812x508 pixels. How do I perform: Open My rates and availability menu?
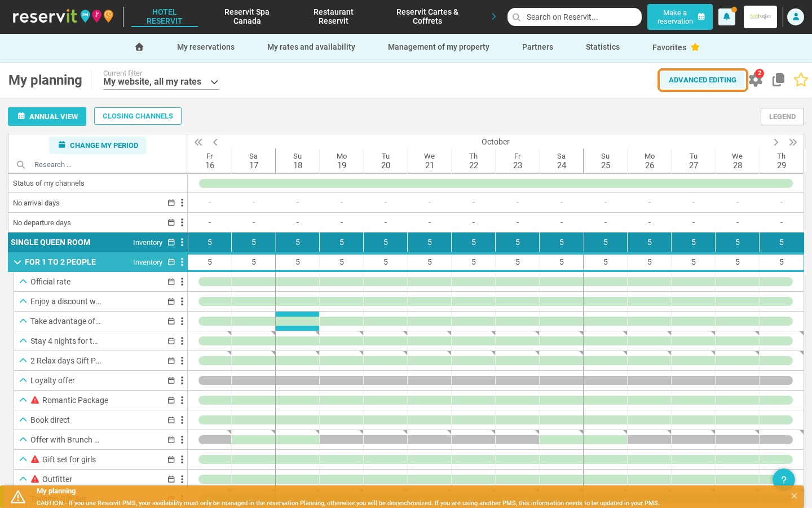point(311,47)
